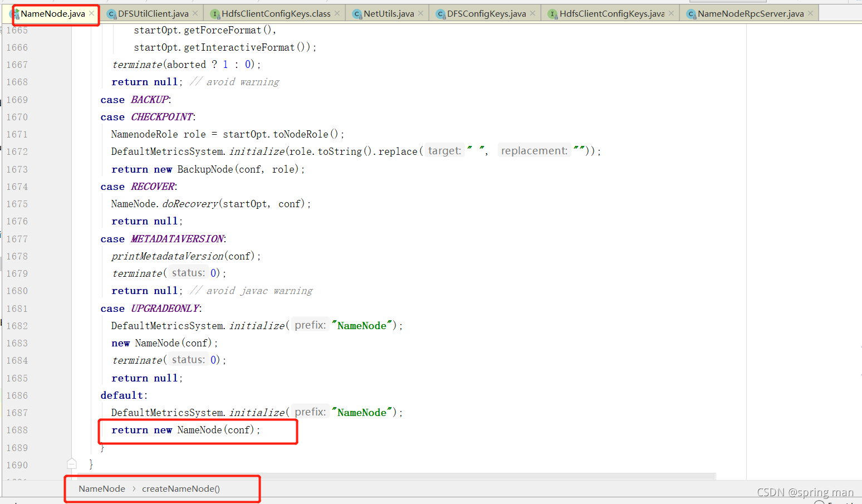Open the DFSConfigKeys.java tab
The width and height of the screenshot is (862, 504).
point(486,13)
